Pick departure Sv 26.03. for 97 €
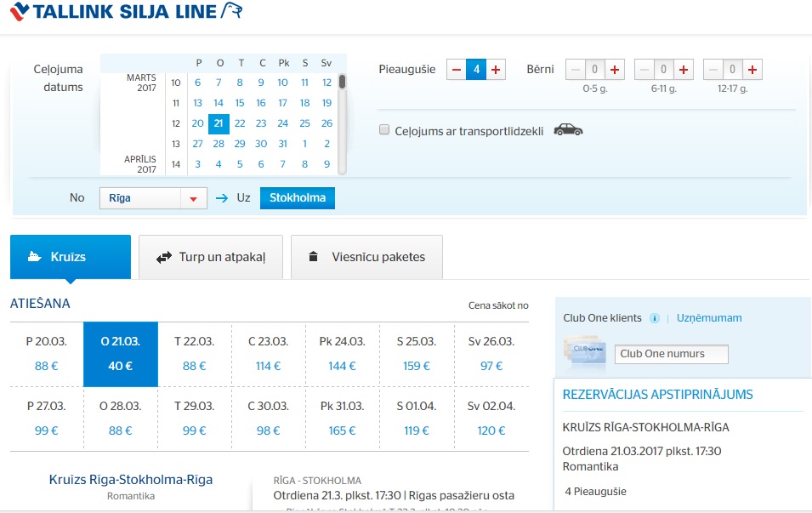The height and width of the screenshot is (513, 812). tap(491, 355)
